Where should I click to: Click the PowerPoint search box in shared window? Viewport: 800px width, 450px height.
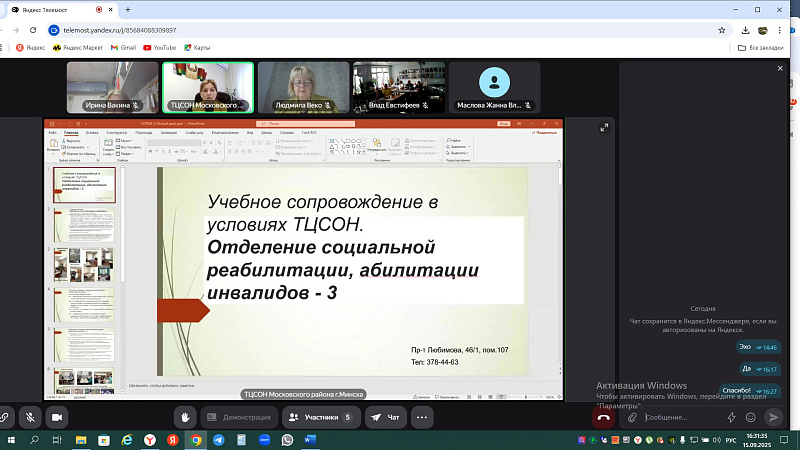305,123
